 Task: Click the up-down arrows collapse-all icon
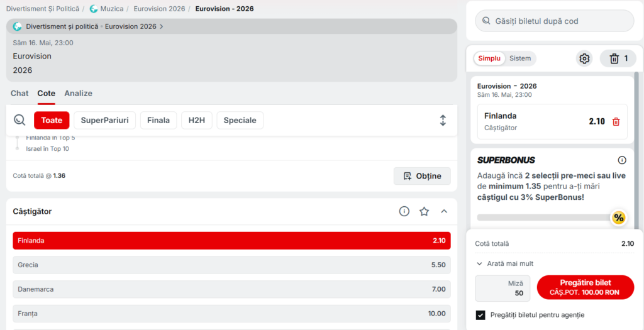[443, 120]
